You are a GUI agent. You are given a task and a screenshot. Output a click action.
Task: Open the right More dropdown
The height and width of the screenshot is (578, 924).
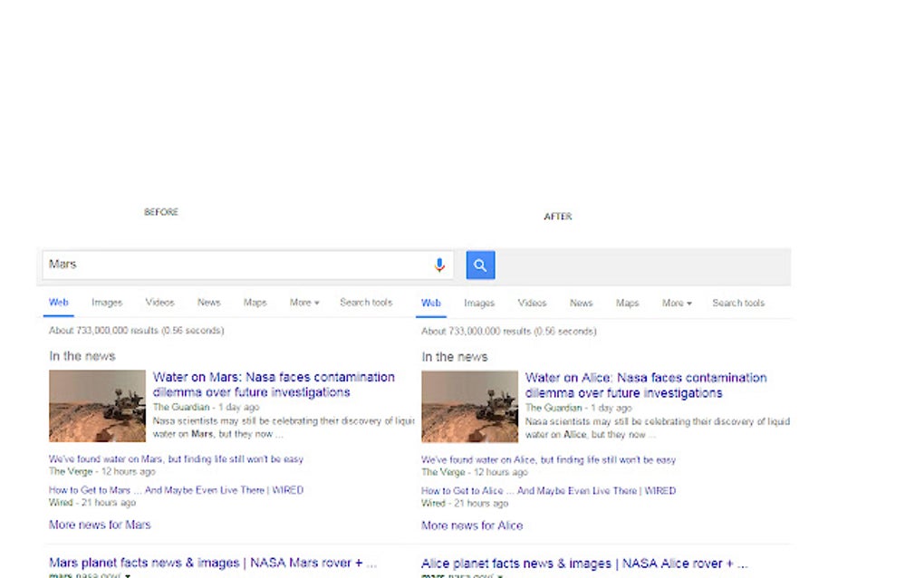(x=677, y=303)
